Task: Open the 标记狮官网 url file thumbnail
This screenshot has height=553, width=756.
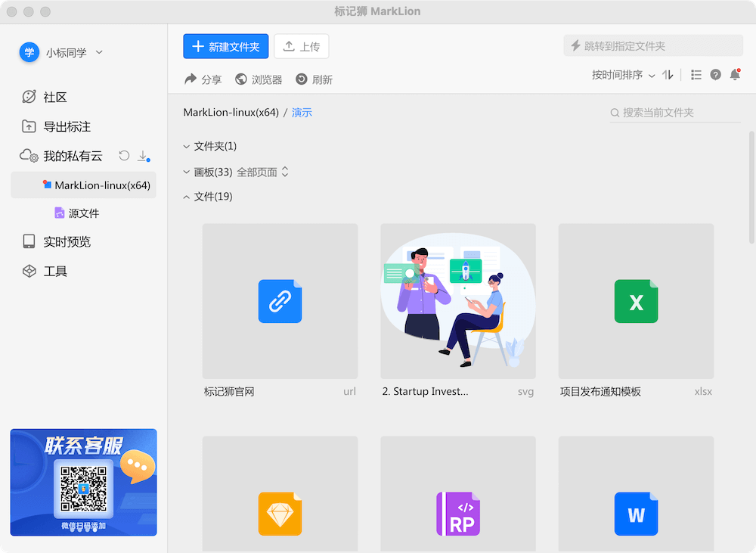Action: [280, 301]
